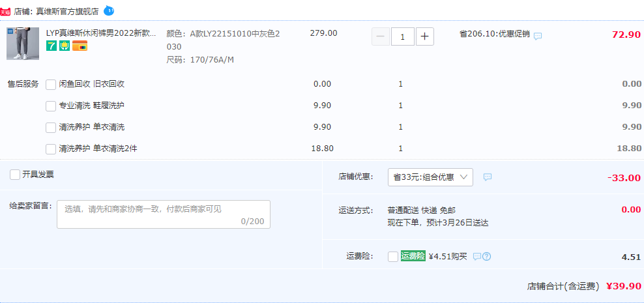Click the store discount amount -33.00
Viewport: 644px width, 303px height.
tap(624, 178)
